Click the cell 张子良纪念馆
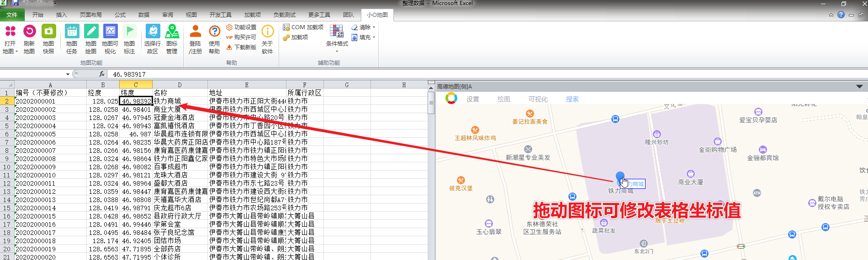The height and width of the screenshot is (260, 868). [x=180, y=233]
